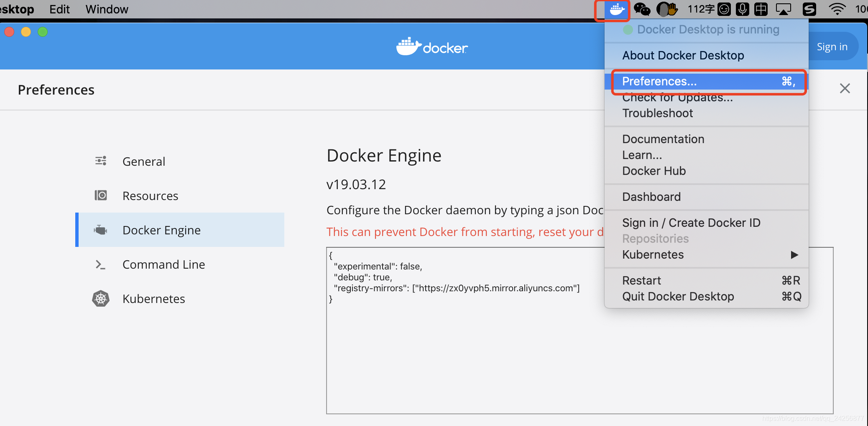Click the grid-shaped input icon in menu bar
The height and width of the screenshot is (426, 868).
761,9
